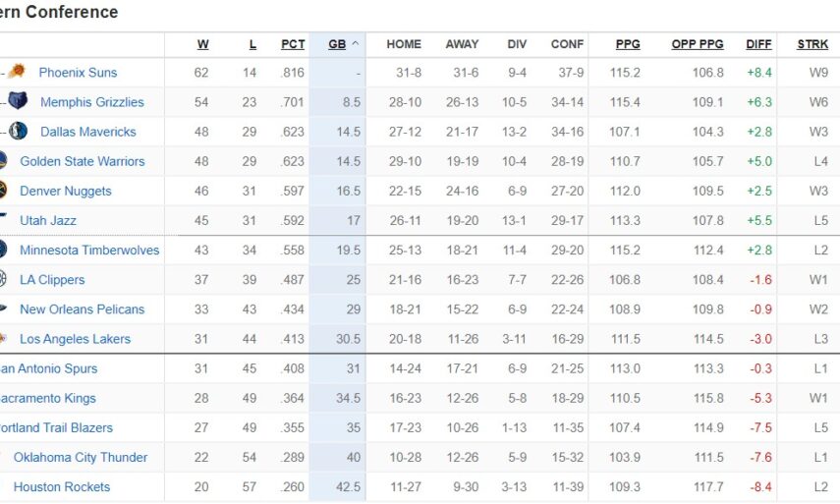Open the Houston Rockets team link
This screenshot has height=504, width=840.
click(x=62, y=487)
